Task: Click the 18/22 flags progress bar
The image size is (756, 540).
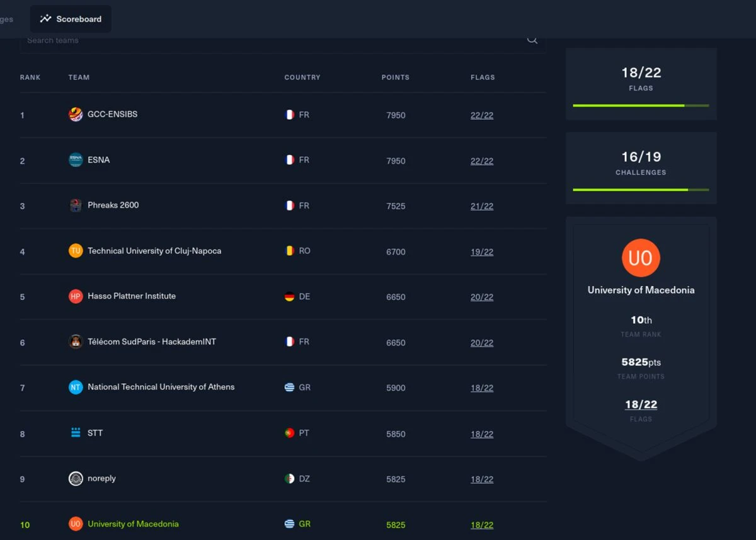Action: click(641, 105)
